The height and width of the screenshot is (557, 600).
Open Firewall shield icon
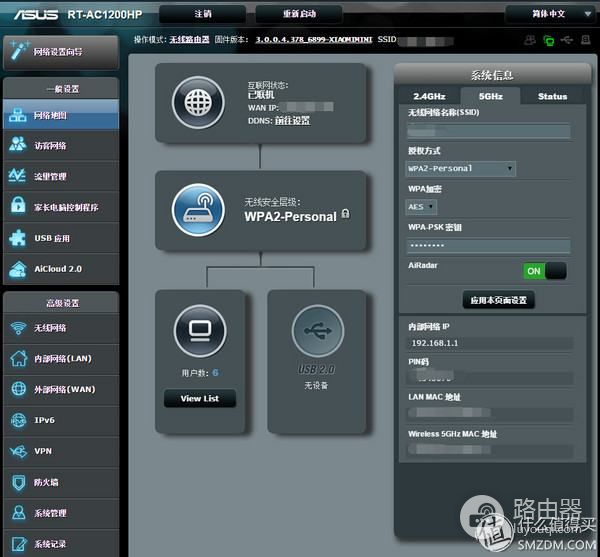pos(18,482)
